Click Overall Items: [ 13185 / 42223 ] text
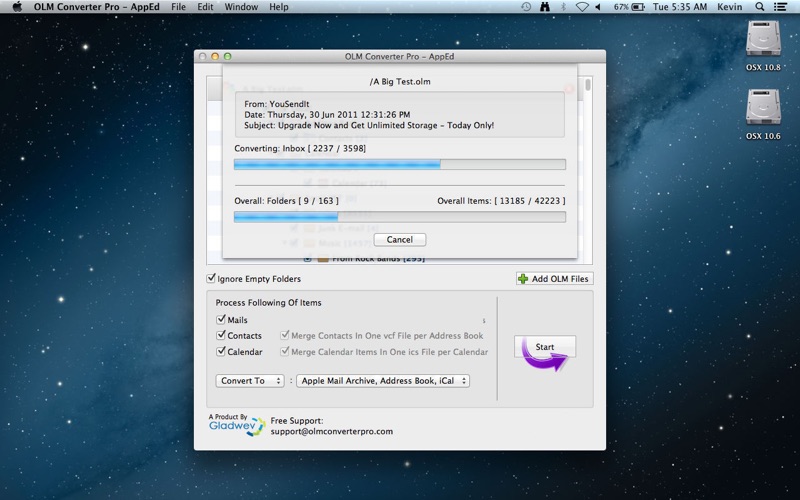 (x=501, y=201)
